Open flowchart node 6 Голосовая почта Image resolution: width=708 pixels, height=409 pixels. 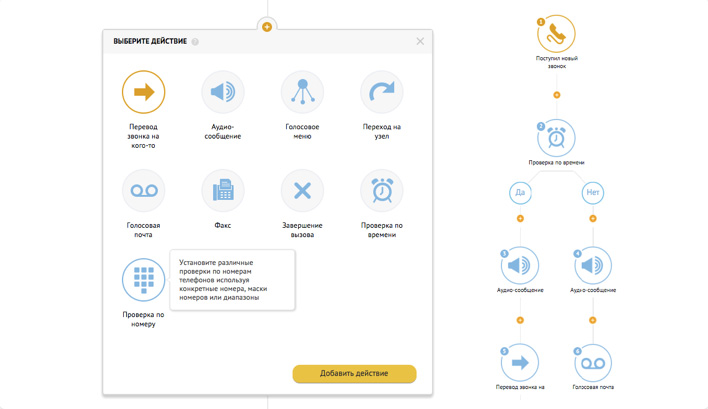pyautogui.click(x=593, y=363)
